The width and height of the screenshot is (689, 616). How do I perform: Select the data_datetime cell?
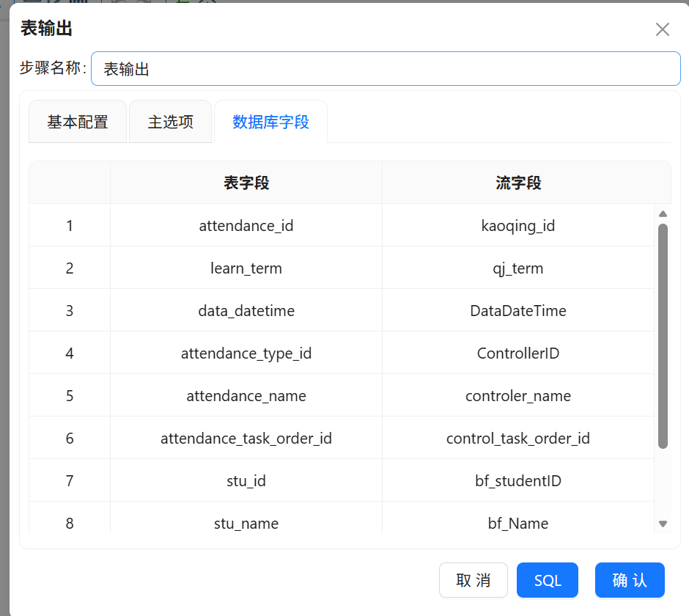(x=246, y=310)
